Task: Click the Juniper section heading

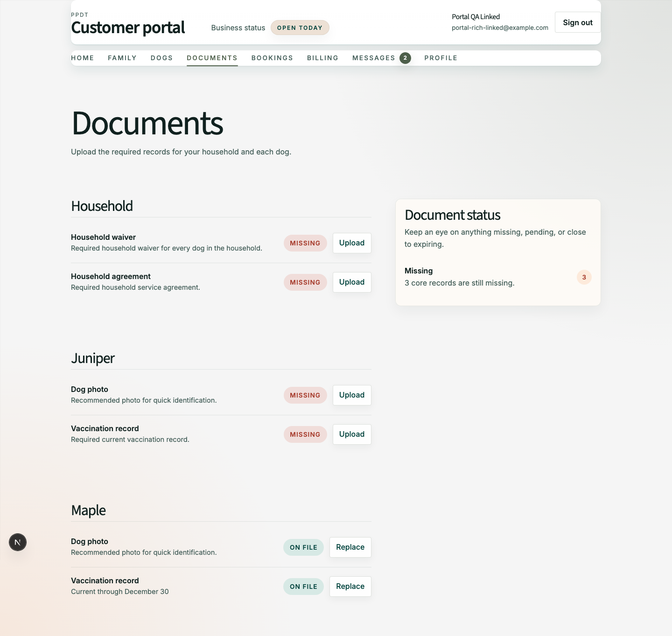Action: point(93,358)
